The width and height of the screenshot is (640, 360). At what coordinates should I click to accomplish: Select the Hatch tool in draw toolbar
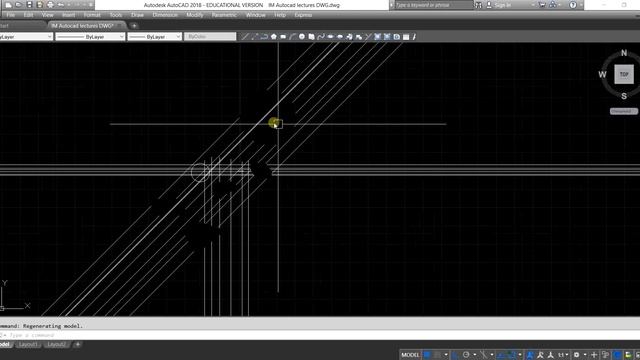(x=378, y=37)
